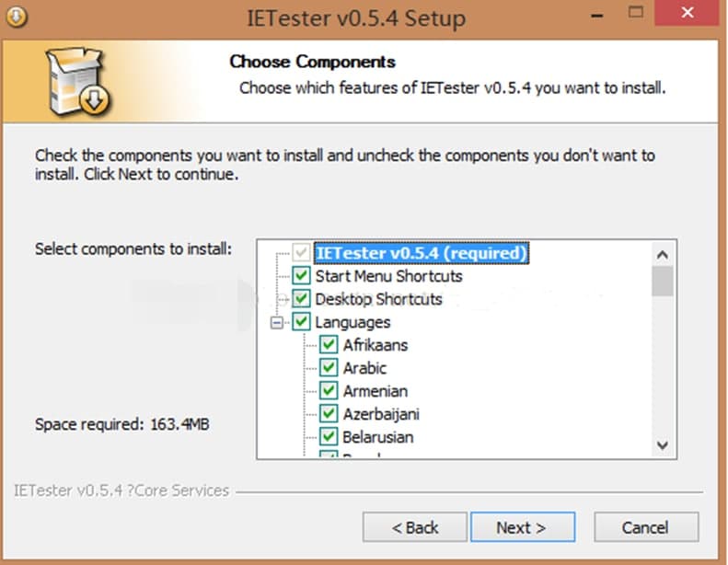Click the Choose Components heading
This screenshot has width=728, height=565.
click(x=313, y=62)
